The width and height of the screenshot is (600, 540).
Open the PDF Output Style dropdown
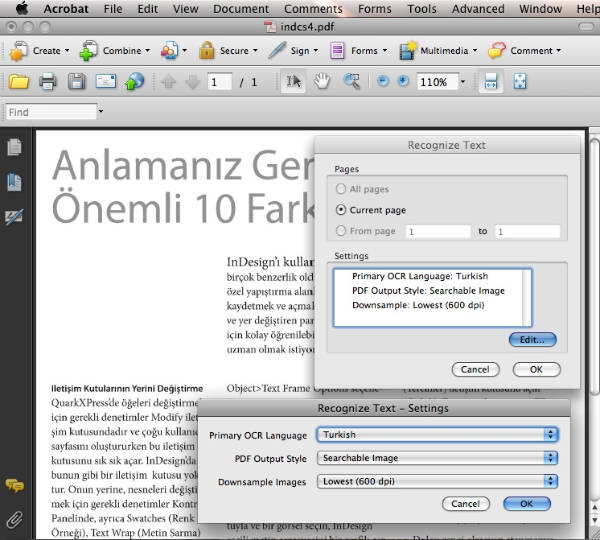point(437,458)
